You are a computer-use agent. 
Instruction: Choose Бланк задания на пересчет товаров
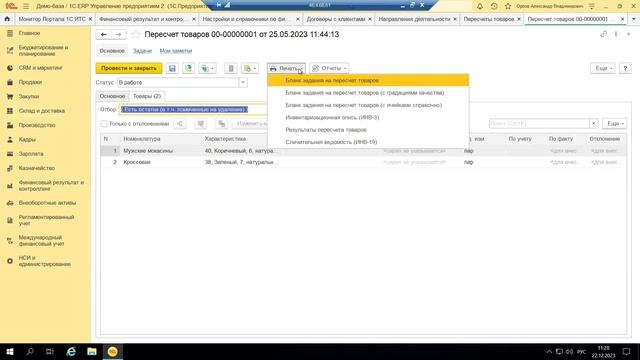(x=368, y=80)
